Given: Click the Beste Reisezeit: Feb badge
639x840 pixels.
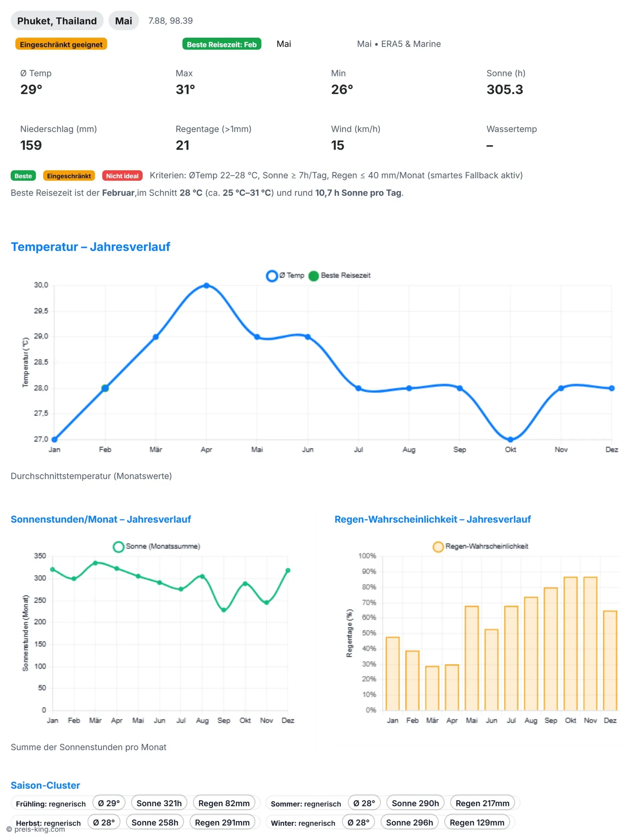Looking at the screenshot, I should click(x=221, y=44).
